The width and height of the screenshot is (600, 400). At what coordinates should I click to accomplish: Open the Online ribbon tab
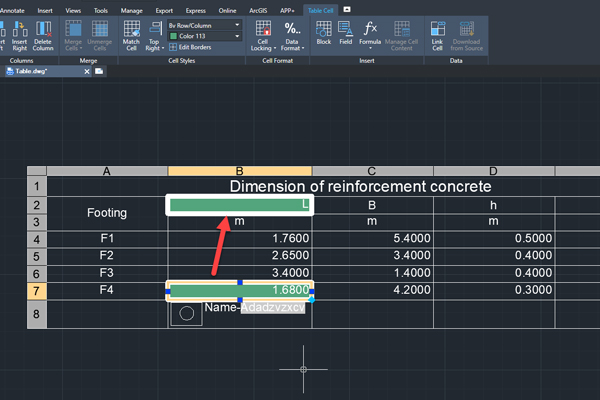tap(227, 10)
